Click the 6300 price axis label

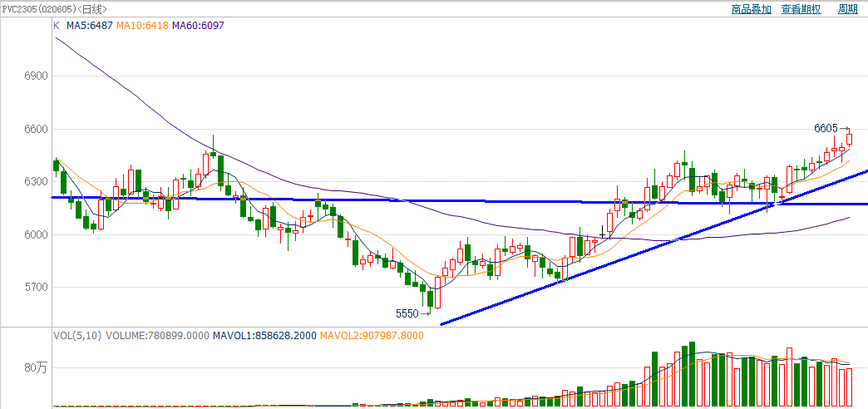34,182
